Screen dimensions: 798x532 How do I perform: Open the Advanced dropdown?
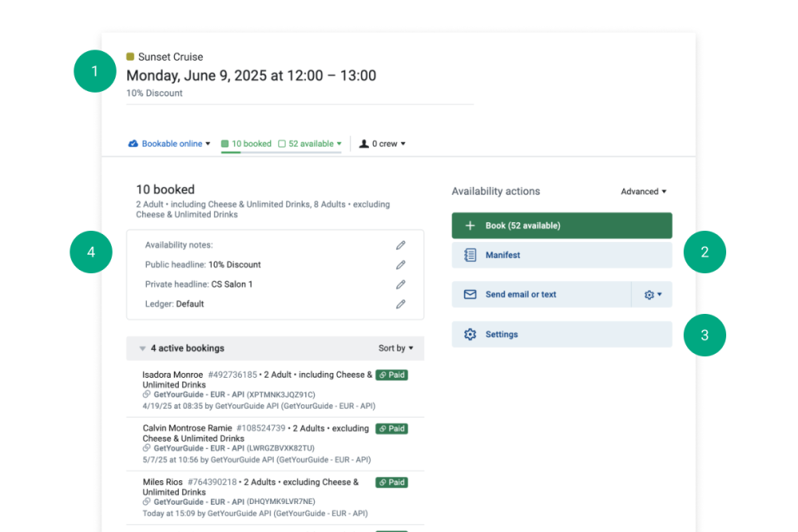(643, 192)
